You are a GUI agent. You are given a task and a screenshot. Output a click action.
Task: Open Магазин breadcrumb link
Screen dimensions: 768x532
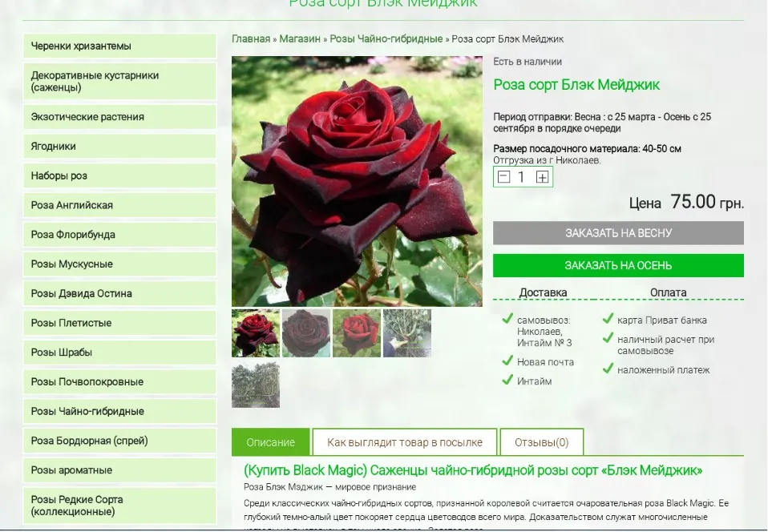click(300, 38)
